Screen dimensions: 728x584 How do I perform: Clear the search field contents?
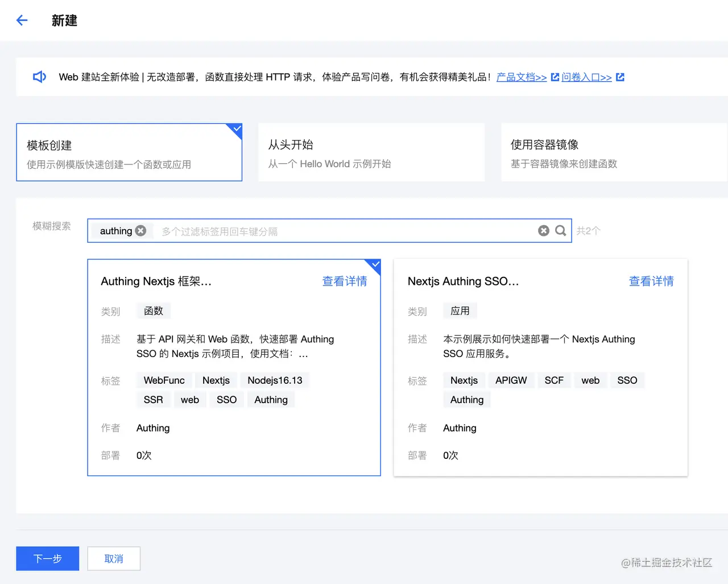tap(544, 230)
